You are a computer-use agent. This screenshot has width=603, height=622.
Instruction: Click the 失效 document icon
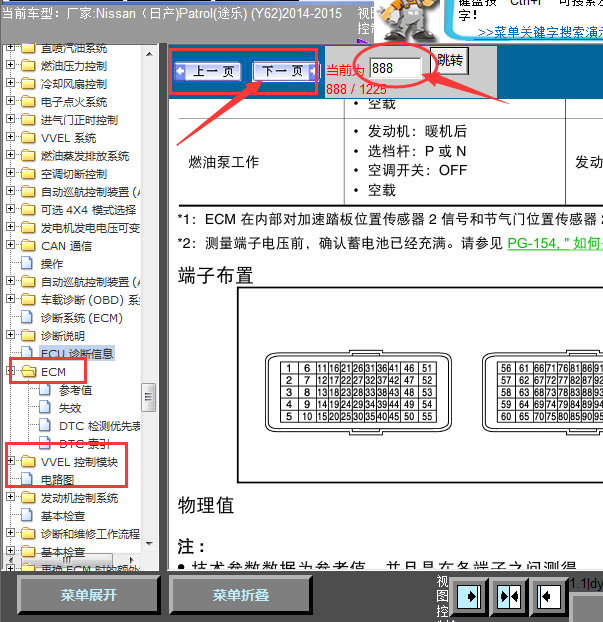pyautogui.click(x=45, y=407)
